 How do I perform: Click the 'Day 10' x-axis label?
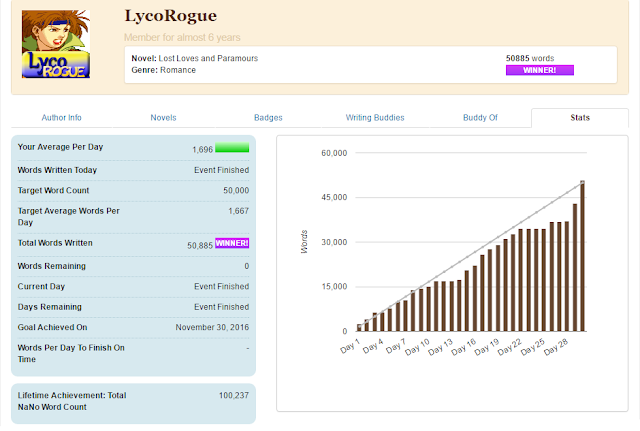coord(417,347)
